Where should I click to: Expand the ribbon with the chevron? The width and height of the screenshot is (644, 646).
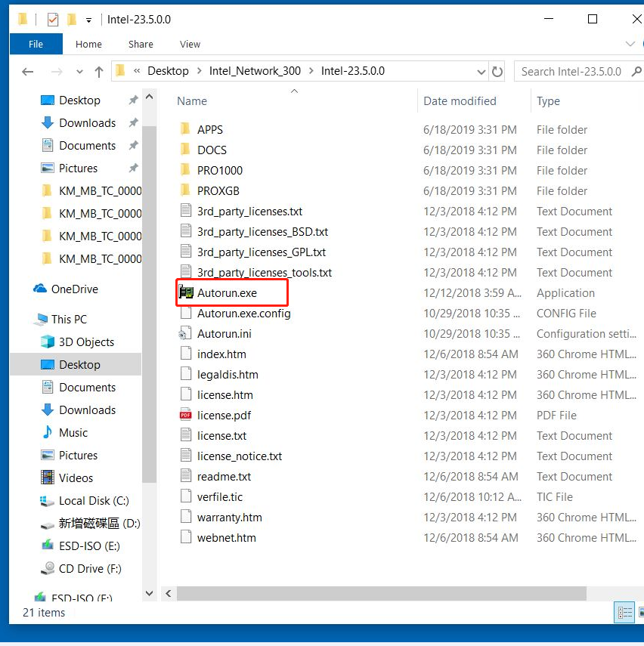point(631,45)
